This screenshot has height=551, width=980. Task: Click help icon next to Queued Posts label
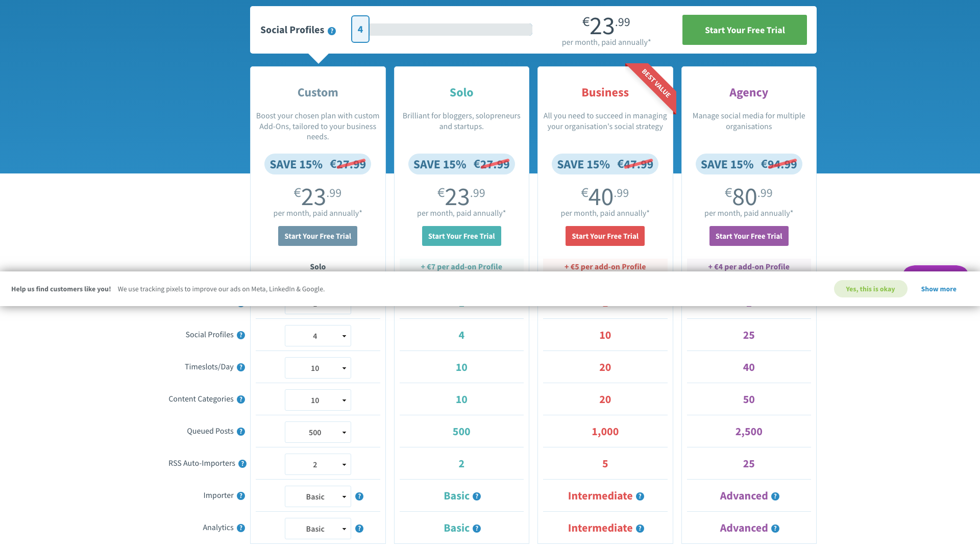tap(241, 431)
